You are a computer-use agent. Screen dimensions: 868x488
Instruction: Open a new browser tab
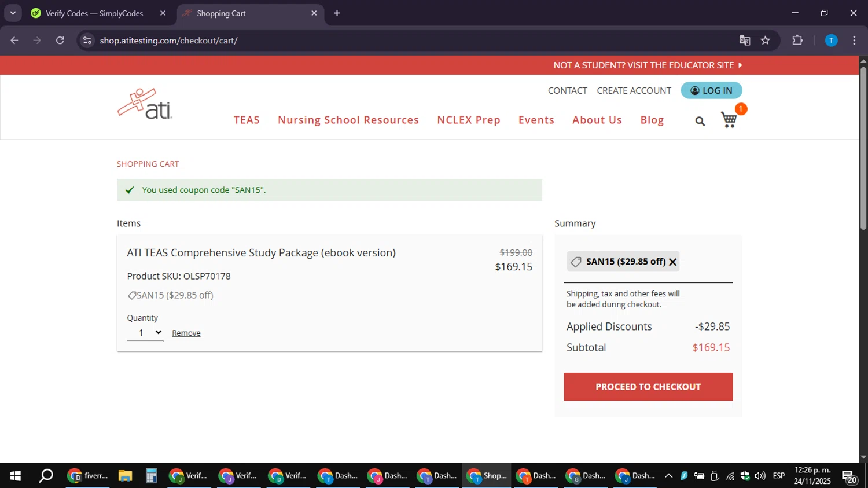(x=337, y=13)
